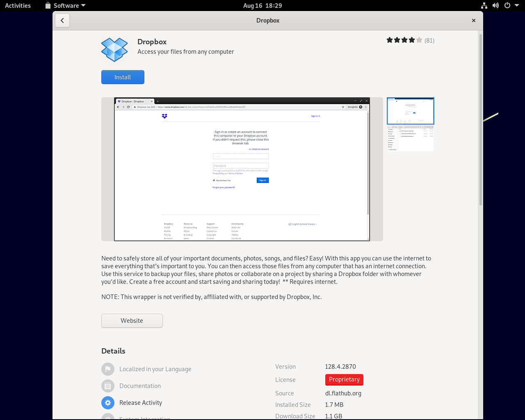Click the review count (81)
Image resolution: width=525 pixels, height=420 pixels.
click(x=429, y=40)
